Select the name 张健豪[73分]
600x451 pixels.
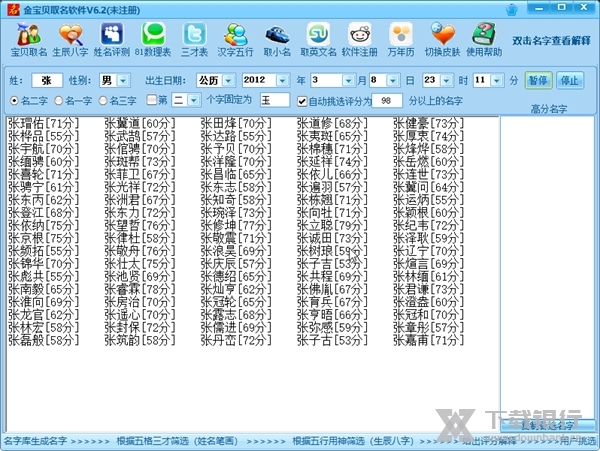pyautogui.click(x=428, y=124)
